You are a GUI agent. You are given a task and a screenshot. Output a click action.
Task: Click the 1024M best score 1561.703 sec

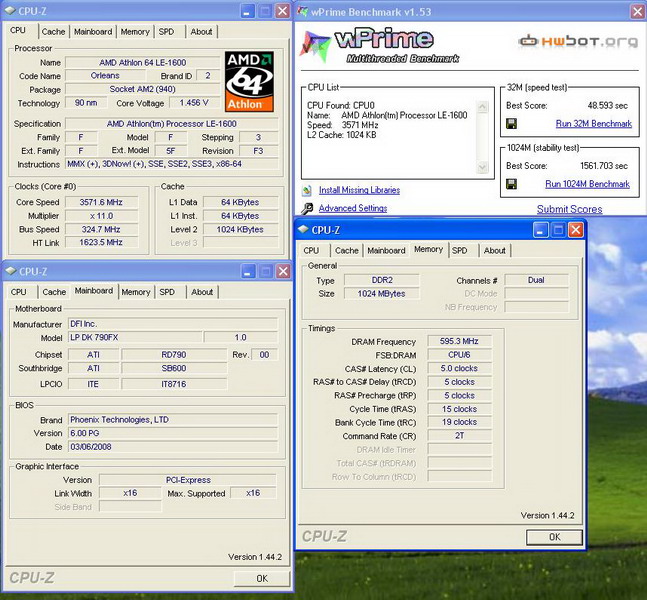tap(604, 166)
